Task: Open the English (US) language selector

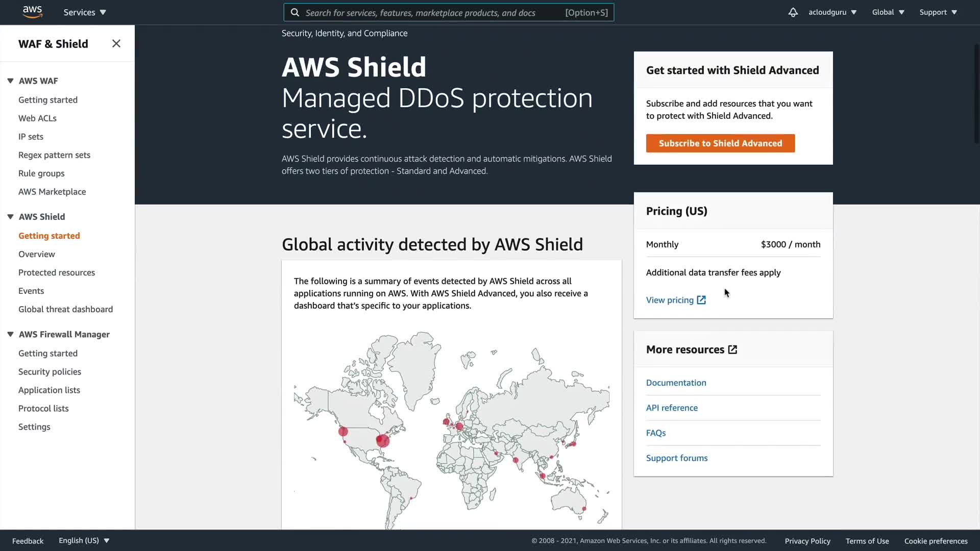Action: pos(84,540)
